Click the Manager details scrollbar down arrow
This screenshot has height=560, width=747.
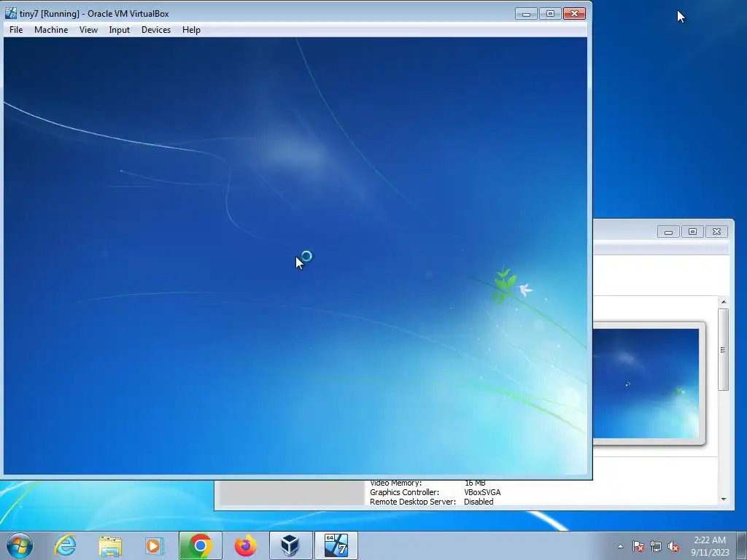coord(724,499)
